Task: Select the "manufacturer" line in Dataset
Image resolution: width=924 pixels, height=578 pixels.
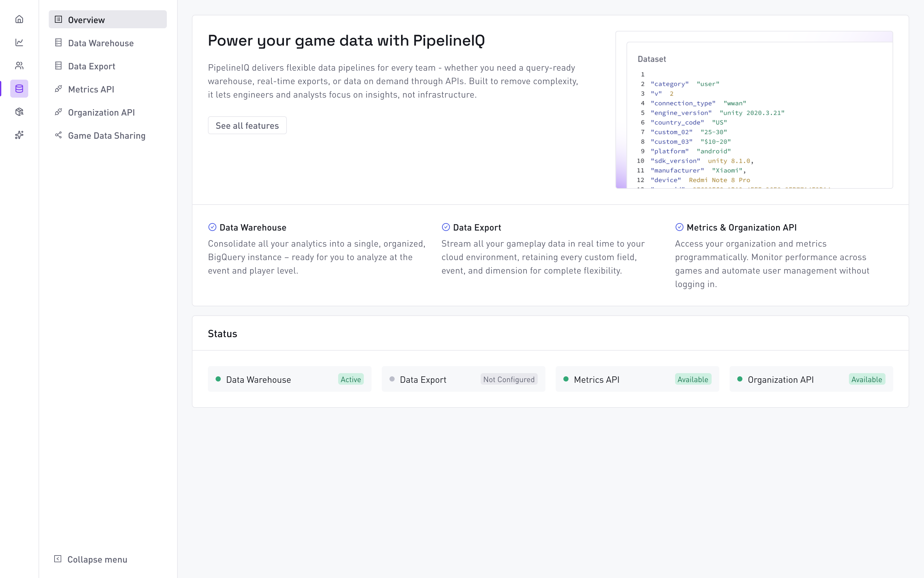Action: (x=698, y=171)
